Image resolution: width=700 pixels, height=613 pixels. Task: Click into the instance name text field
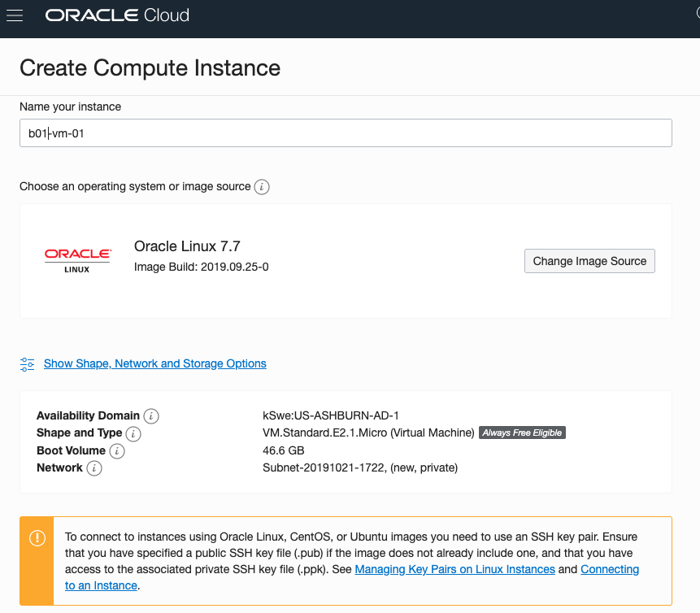(346, 133)
